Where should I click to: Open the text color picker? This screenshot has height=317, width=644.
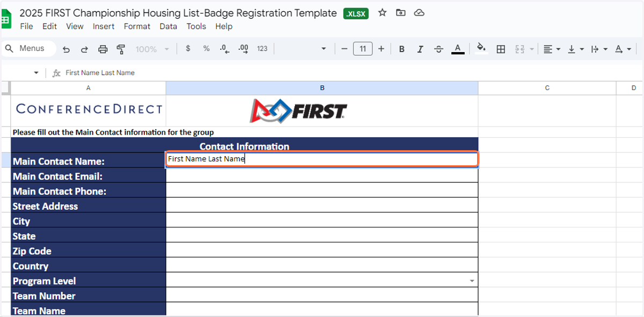[457, 49]
